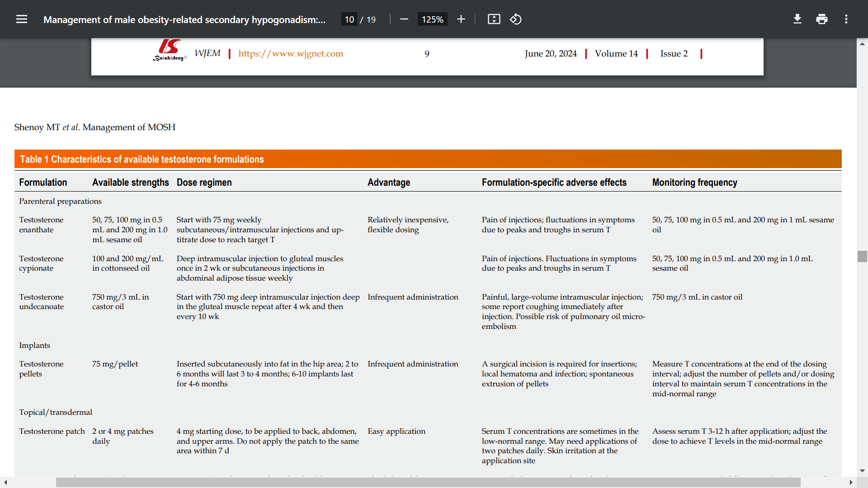Click the scroll right arrow
The width and height of the screenshot is (868, 488).
pyautogui.click(x=851, y=483)
